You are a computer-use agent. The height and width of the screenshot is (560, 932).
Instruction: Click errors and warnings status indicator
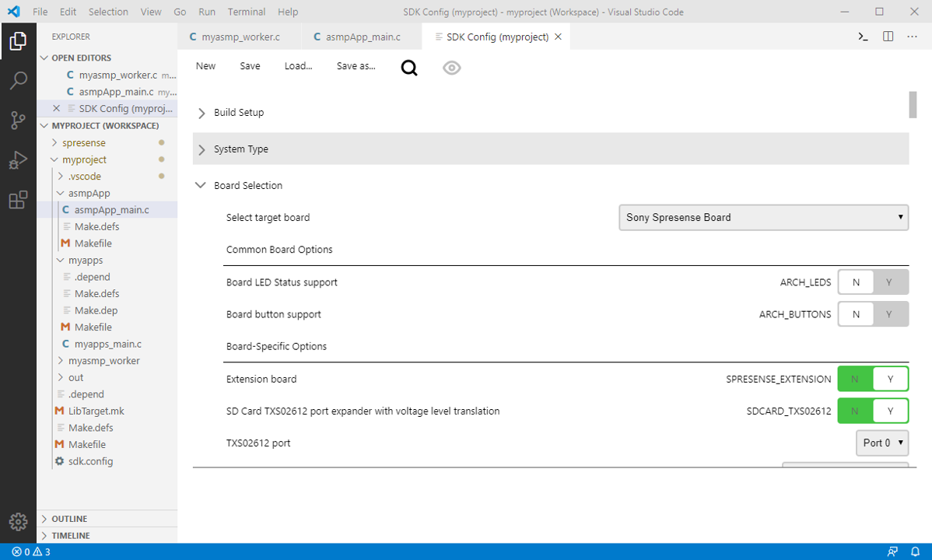tap(31, 551)
